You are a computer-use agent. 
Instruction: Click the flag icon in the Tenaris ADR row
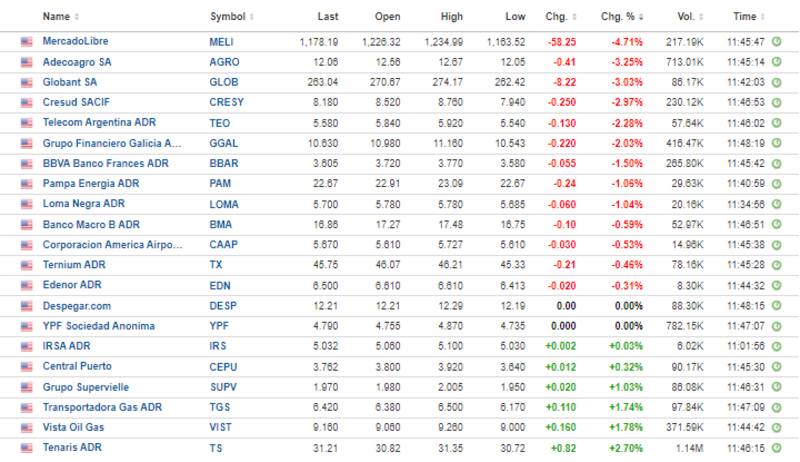click(27, 448)
